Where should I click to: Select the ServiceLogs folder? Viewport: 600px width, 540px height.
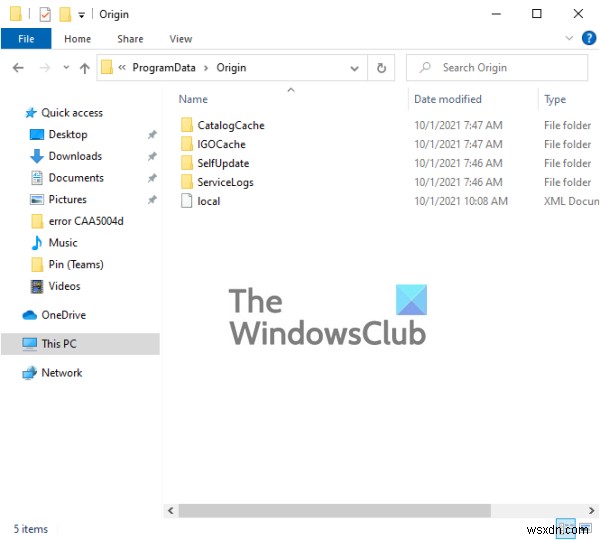tap(225, 182)
